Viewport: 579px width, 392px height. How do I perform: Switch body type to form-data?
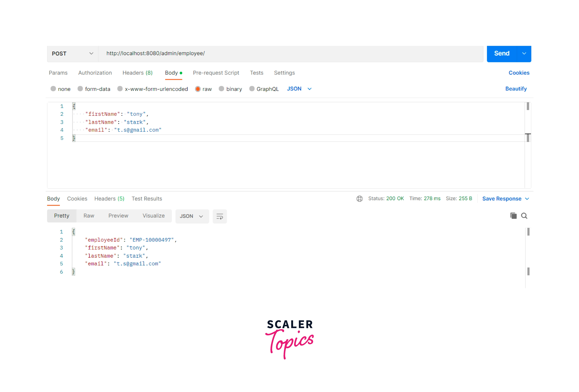point(80,89)
